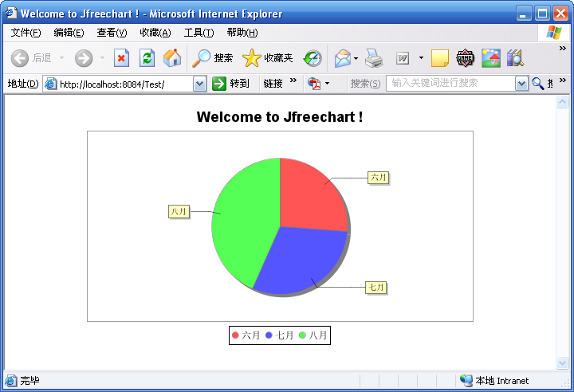Viewport: 574px width, 392px height.
Task: Open the 收藏(A) menu
Action: pyautogui.click(x=155, y=33)
